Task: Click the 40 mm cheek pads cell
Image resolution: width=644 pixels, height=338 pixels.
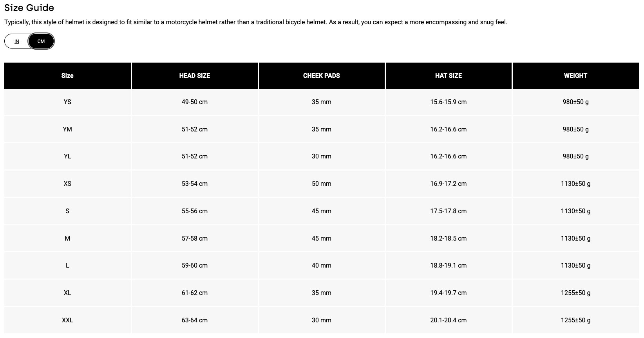Action: pyautogui.click(x=322, y=266)
